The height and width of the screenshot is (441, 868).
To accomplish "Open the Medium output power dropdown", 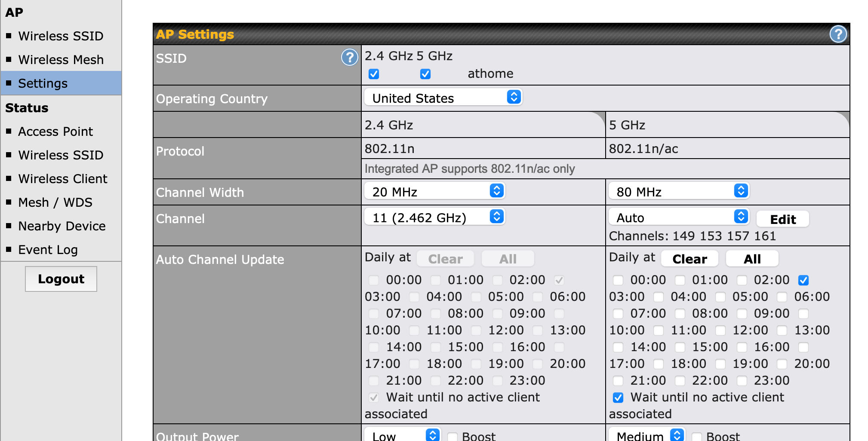I will [646, 435].
